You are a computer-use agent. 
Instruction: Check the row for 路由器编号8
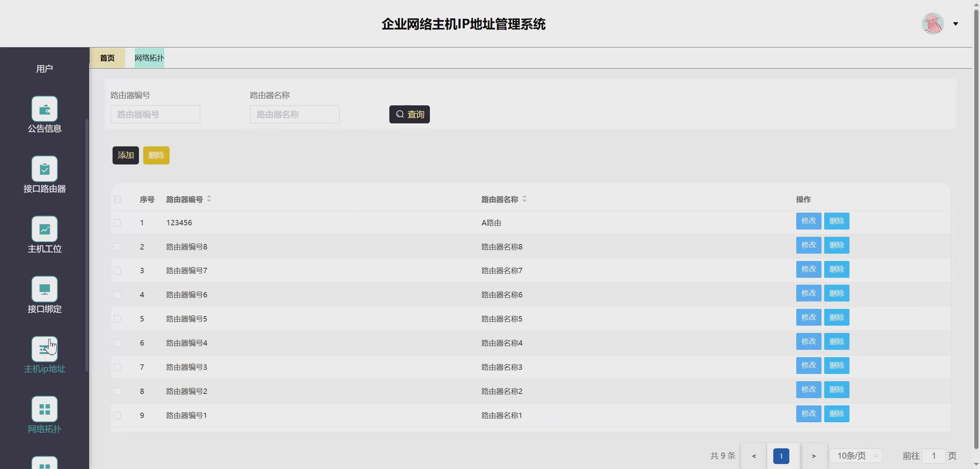pyautogui.click(x=118, y=247)
